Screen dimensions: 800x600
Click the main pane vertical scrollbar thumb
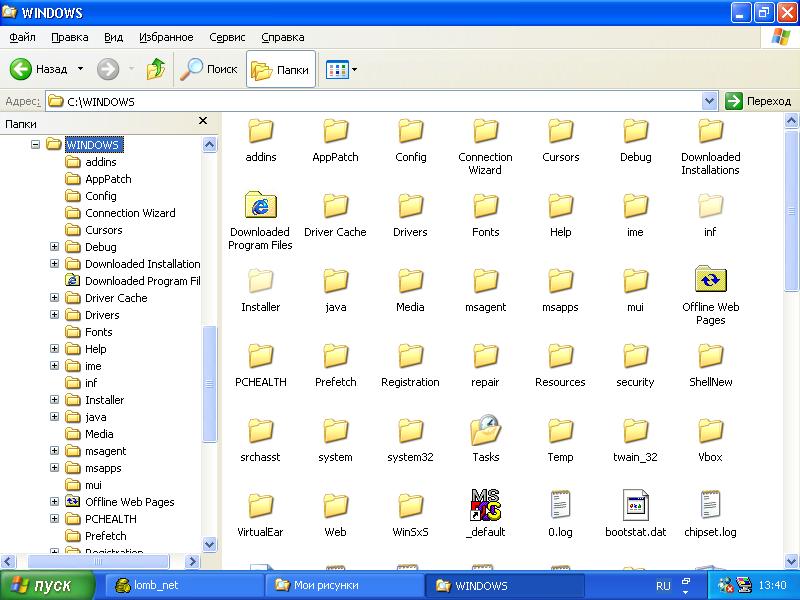[x=791, y=210]
